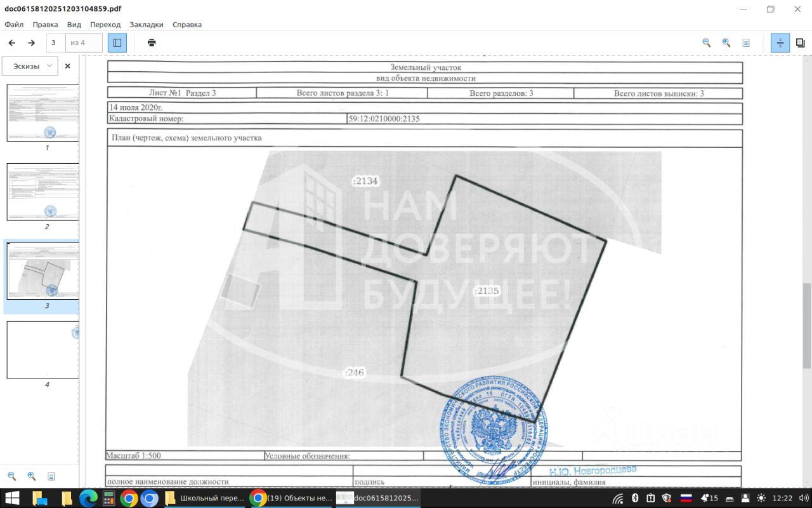This screenshot has width=812, height=508.
Task: Click the parcel label :2134 on plan
Action: tap(365, 181)
